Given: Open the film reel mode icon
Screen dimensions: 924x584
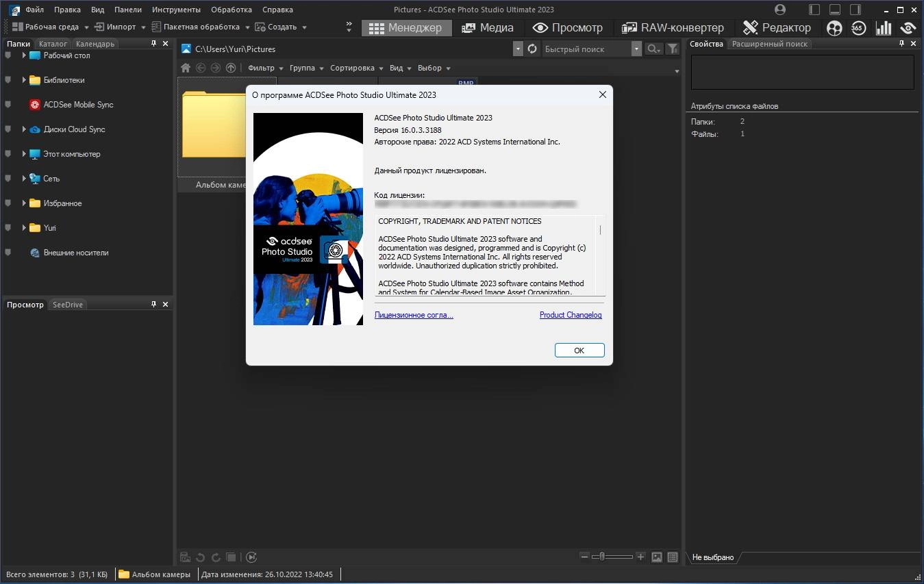Looking at the screenshot, I should click(x=834, y=27).
